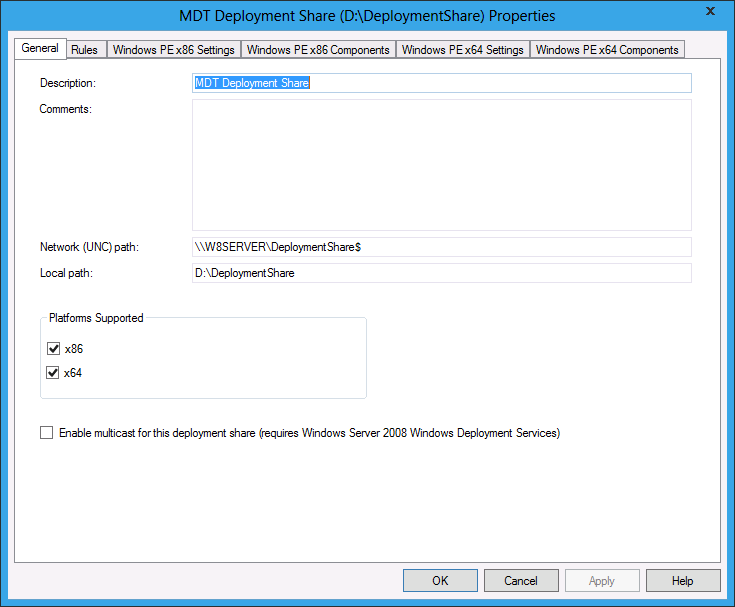Cancel the properties dialog
This screenshot has width=735, height=607.
[521, 580]
